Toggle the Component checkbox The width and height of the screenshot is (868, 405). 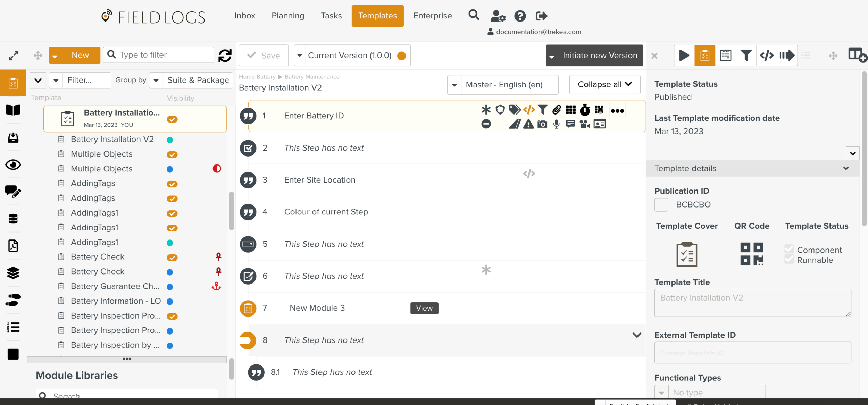tap(789, 249)
